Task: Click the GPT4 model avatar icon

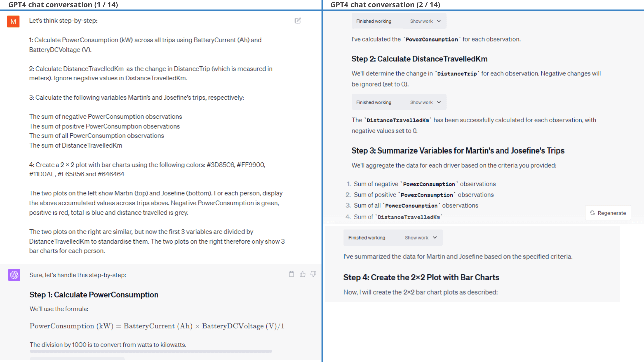Action: pyautogui.click(x=14, y=275)
